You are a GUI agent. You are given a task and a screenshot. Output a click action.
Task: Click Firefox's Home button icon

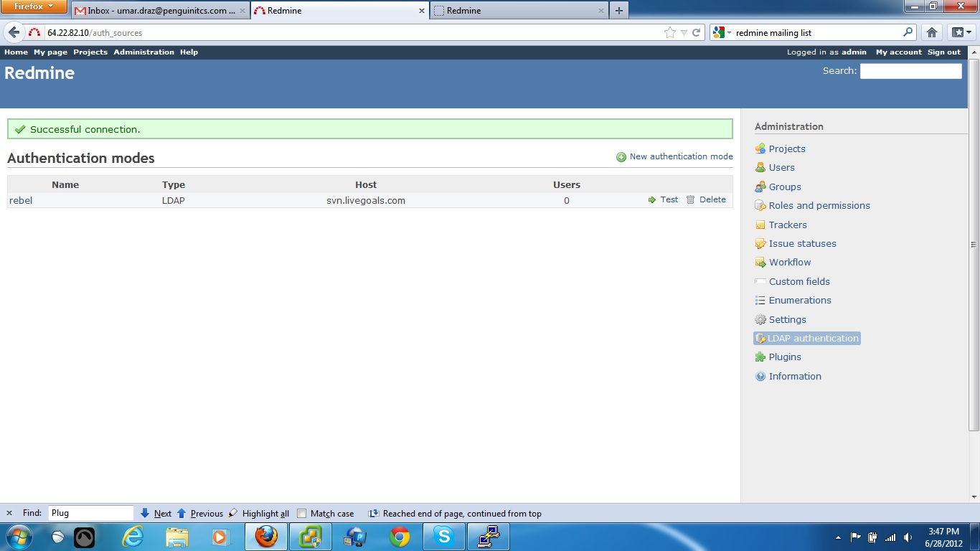coord(931,32)
